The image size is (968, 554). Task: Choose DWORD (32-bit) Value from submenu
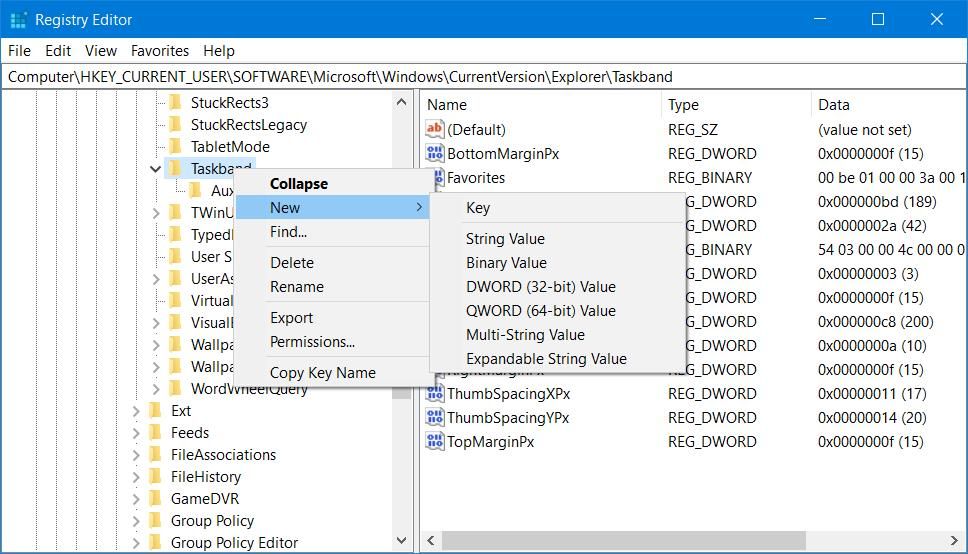540,286
